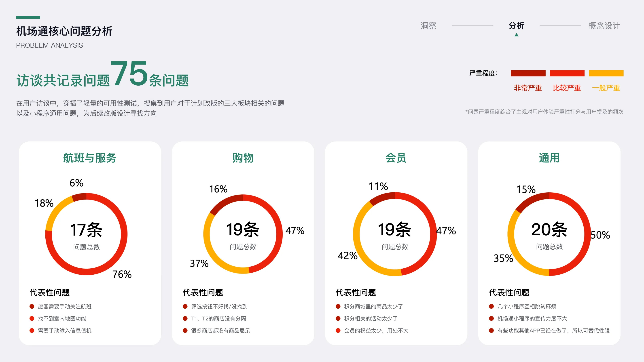Click the text 有些功能其他APP已经在做了

pyautogui.click(x=532, y=330)
